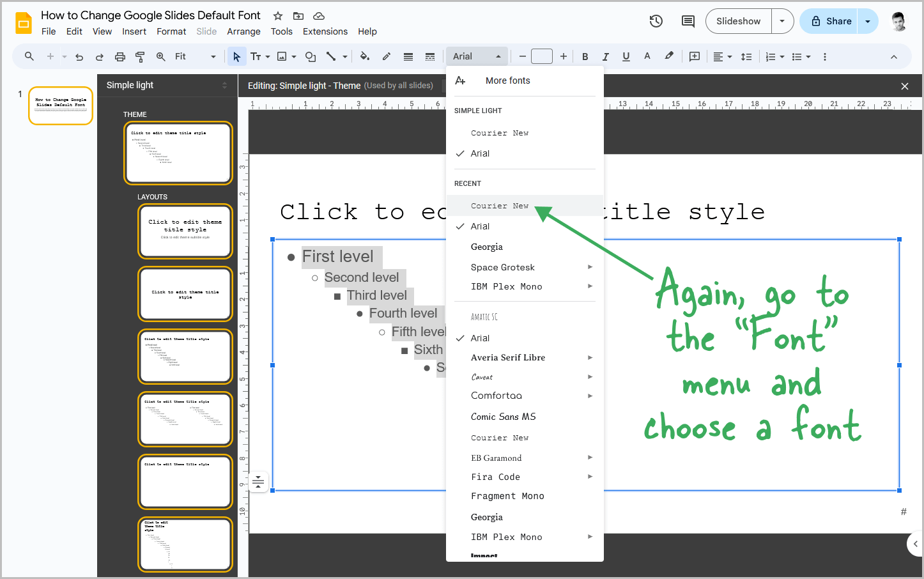The height and width of the screenshot is (579, 924).
Task: Select the line tool icon
Action: click(331, 57)
